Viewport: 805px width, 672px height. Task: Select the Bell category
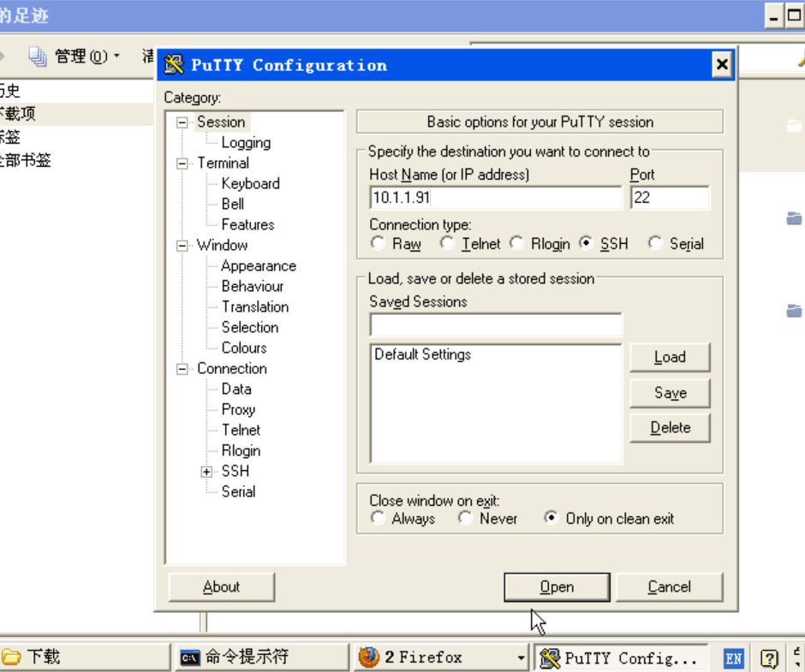[x=233, y=205]
